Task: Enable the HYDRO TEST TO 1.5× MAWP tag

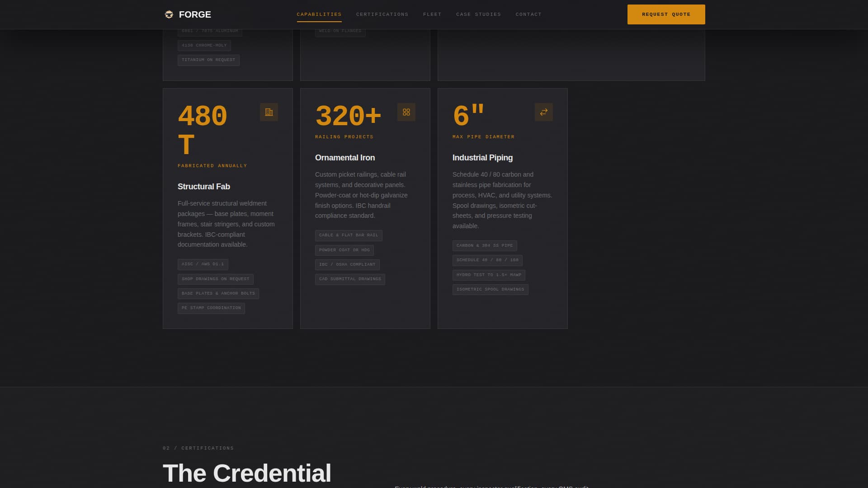Action: point(489,275)
